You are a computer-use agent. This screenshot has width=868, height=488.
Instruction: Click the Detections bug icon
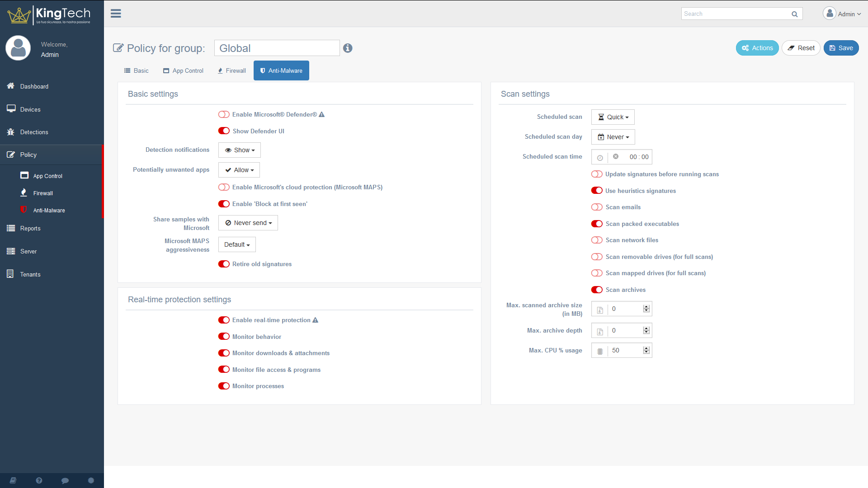(x=11, y=132)
